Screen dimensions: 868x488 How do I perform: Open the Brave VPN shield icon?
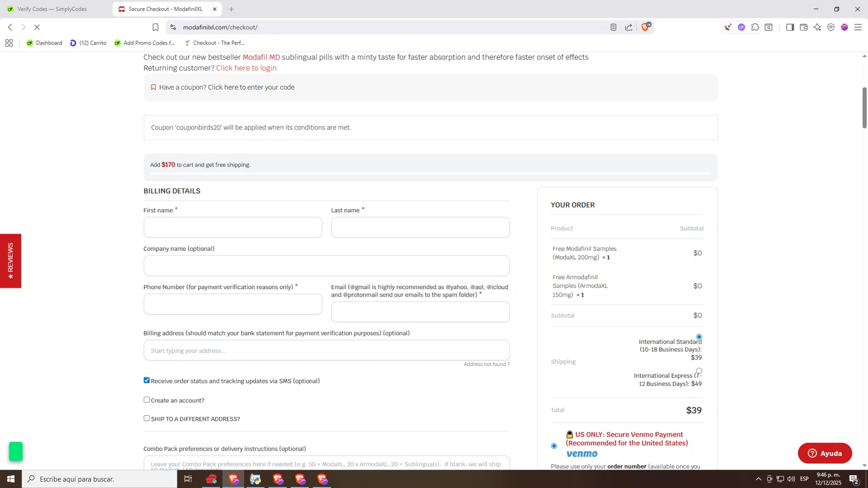pyautogui.click(x=831, y=27)
